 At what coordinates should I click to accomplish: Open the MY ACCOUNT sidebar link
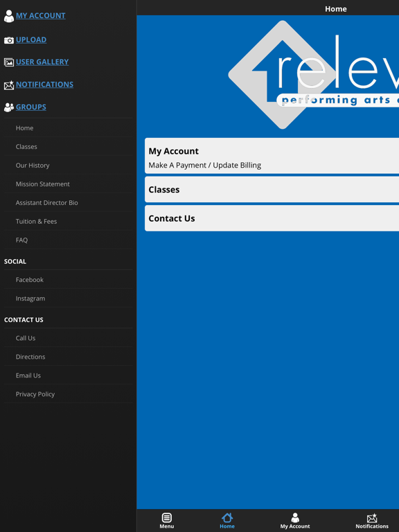point(41,16)
